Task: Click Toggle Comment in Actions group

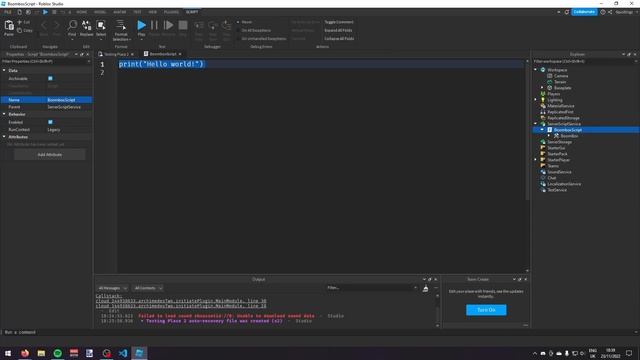Action: [339, 22]
